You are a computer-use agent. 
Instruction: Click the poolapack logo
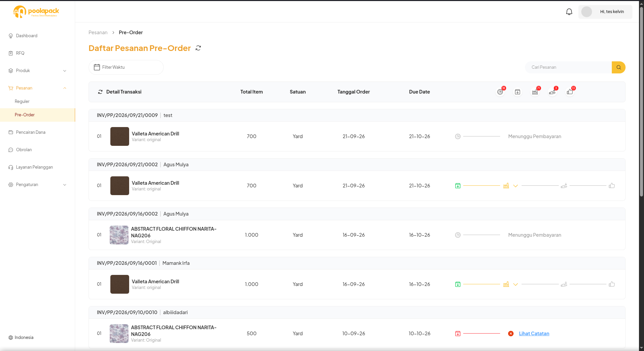click(x=36, y=11)
